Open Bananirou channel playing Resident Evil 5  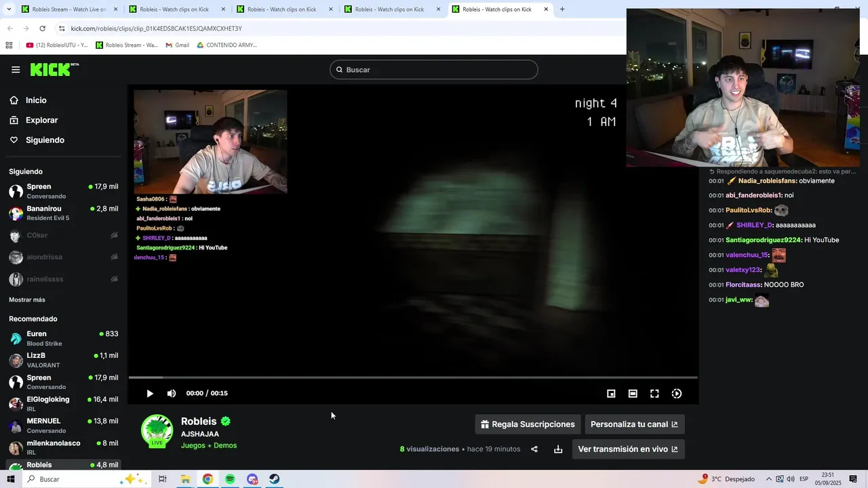click(64, 213)
